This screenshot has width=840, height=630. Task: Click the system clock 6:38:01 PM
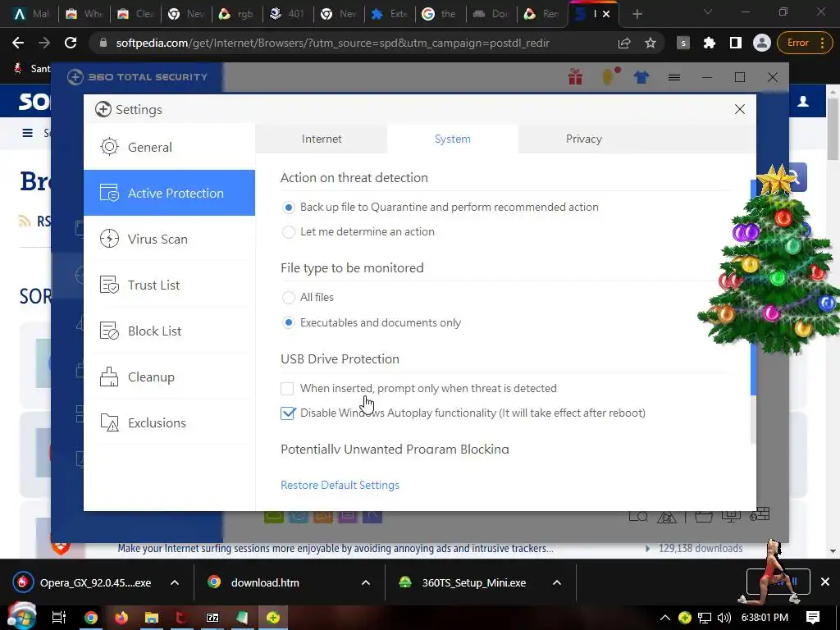pyautogui.click(x=765, y=618)
